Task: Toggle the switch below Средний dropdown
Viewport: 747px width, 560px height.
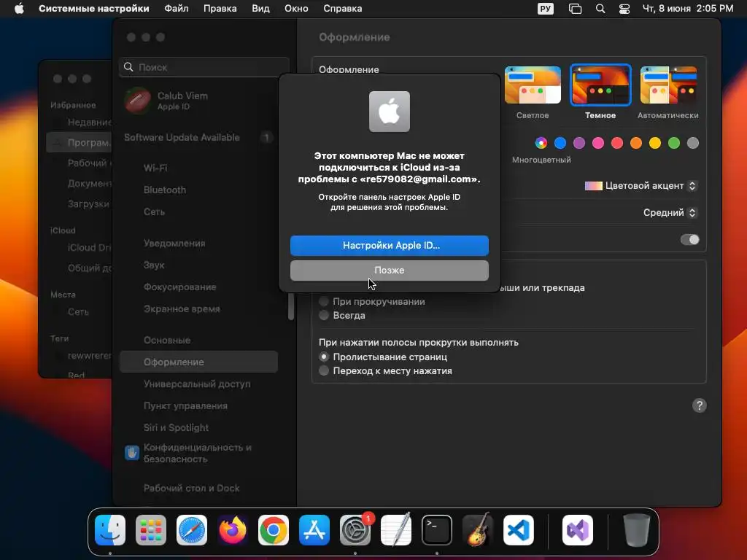Action: tap(690, 239)
